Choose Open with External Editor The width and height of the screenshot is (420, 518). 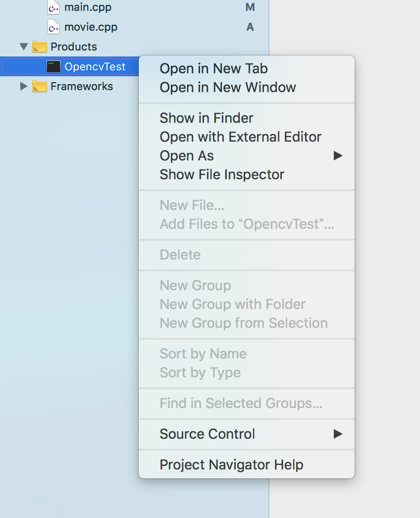coord(240,137)
